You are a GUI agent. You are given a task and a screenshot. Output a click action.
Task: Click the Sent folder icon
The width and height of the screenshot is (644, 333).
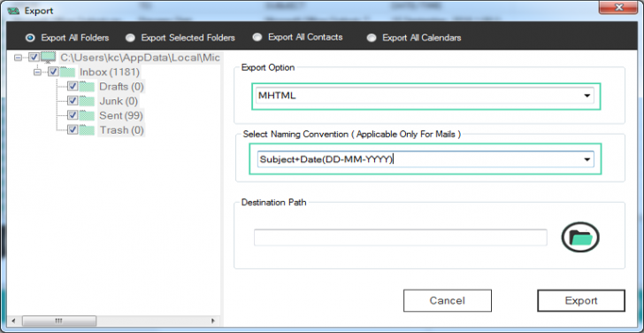(x=87, y=115)
